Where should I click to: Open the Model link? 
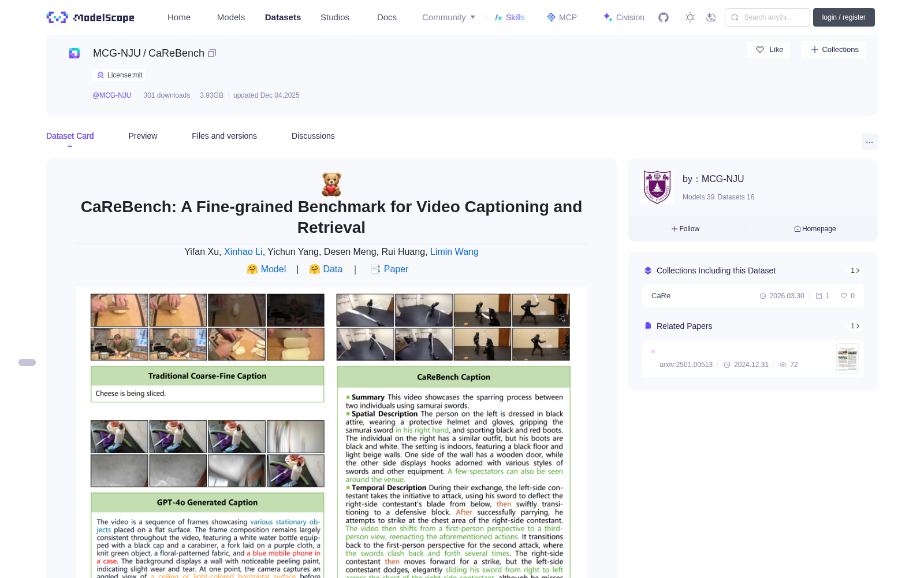273,269
